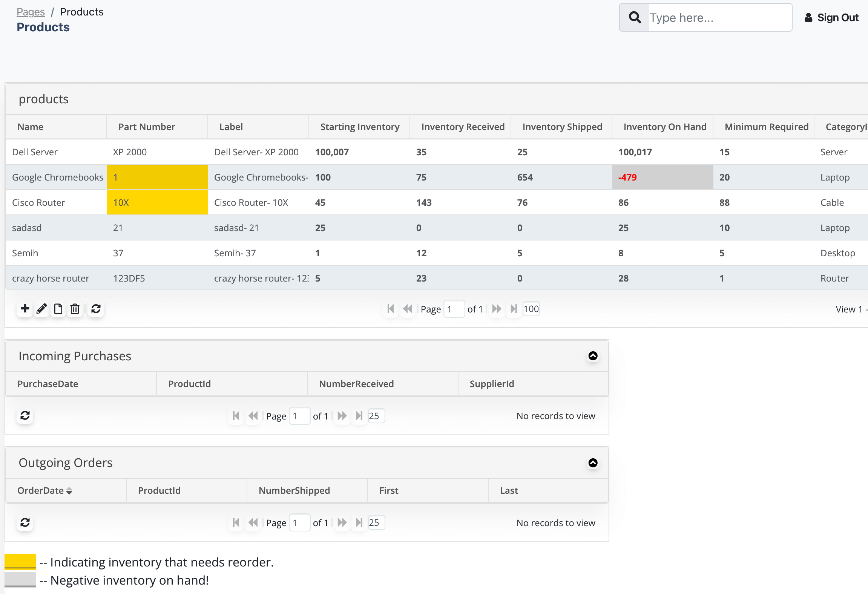Screen dimensions: 868x594
Task: Collapse the Outgoing Orders panel
Action: click(x=593, y=463)
